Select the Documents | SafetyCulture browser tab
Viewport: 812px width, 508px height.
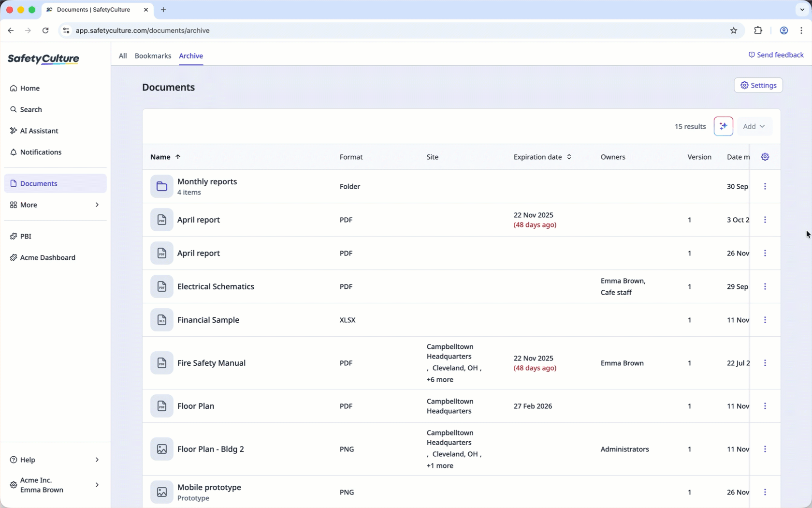(x=98, y=10)
